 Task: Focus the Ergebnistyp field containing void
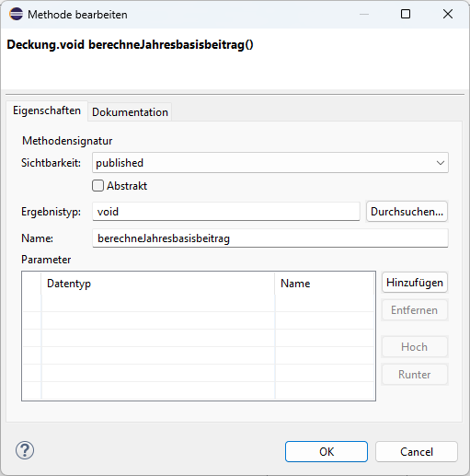pyautogui.click(x=226, y=212)
